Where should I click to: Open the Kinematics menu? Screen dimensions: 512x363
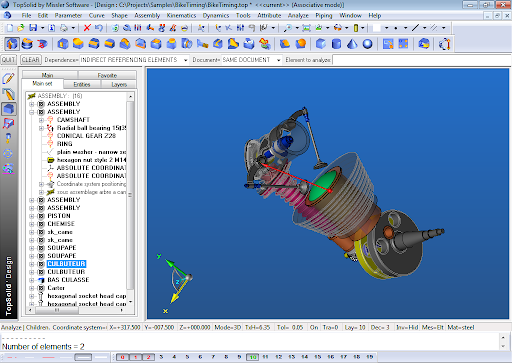tap(181, 16)
